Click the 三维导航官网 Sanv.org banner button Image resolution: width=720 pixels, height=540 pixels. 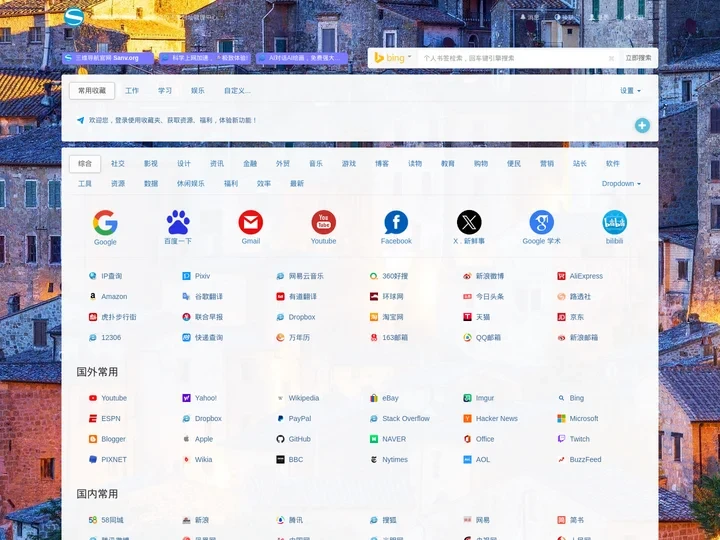click(x=107, y=58)
